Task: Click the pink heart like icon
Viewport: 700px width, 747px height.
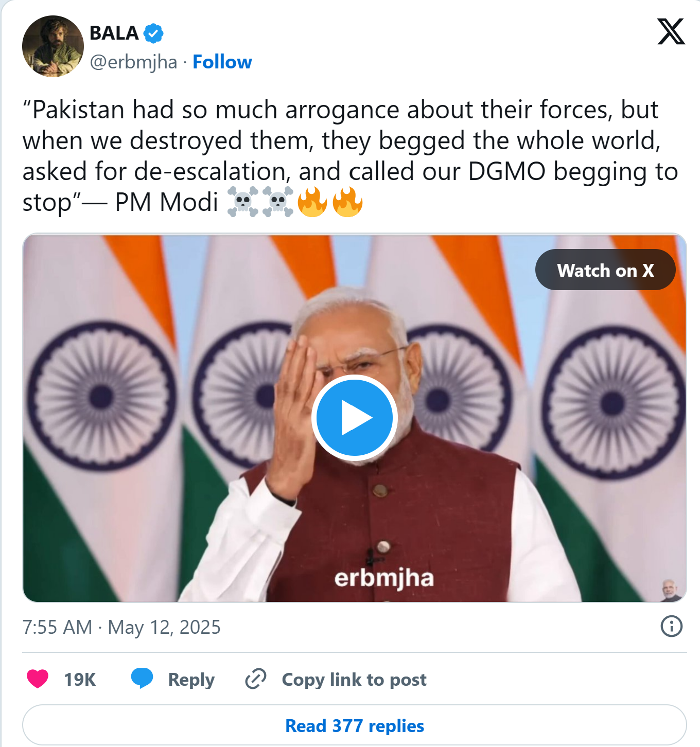Action: click(x=38, y=679)
